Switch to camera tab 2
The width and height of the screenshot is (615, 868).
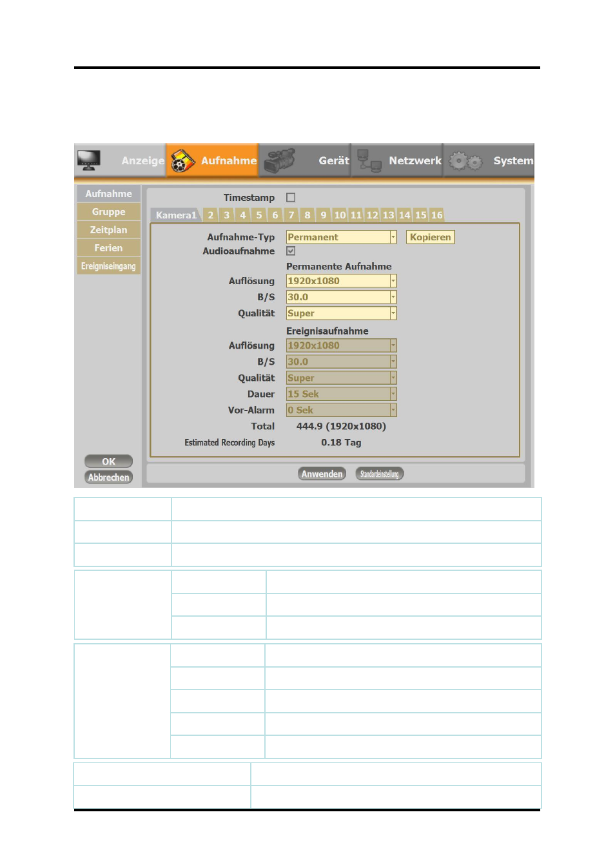point(210,215)
